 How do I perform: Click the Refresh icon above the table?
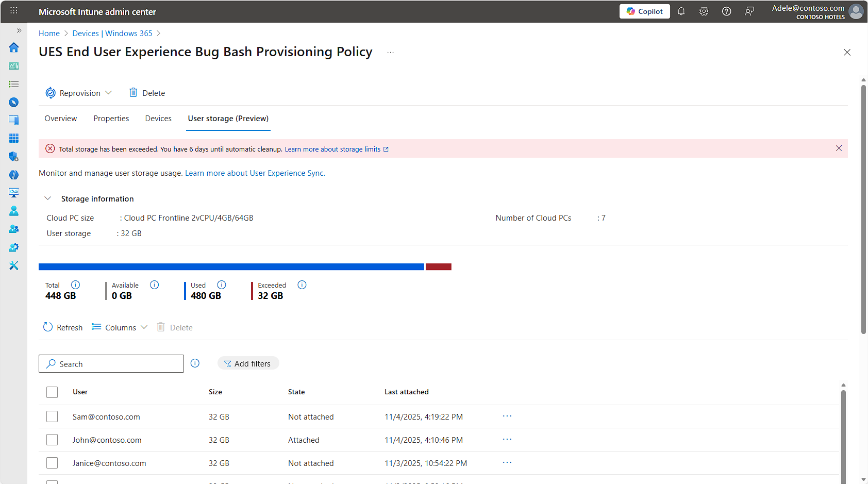(x=47, y=327)
